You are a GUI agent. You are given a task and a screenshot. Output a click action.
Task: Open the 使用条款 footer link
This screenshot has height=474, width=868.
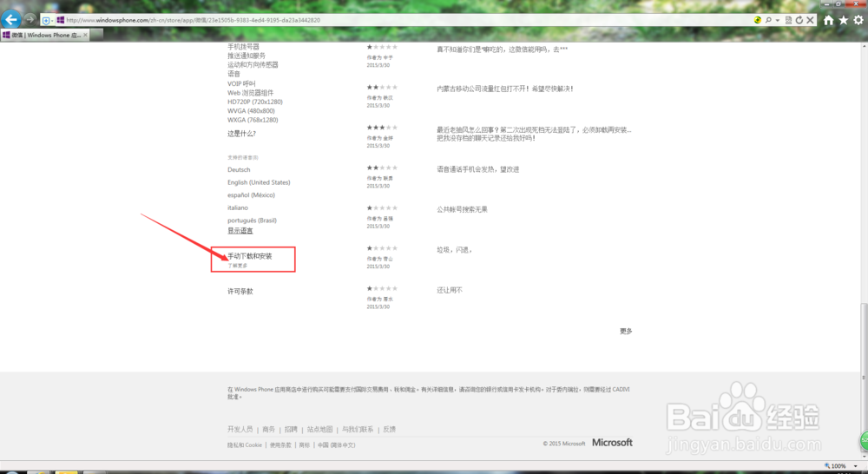(280, 445)
